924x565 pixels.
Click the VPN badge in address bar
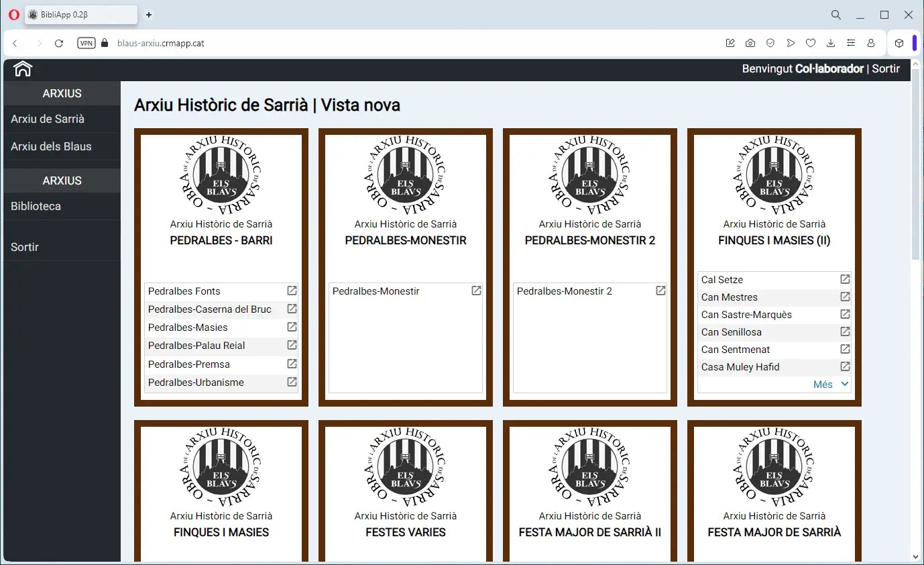tap(86, 43)
